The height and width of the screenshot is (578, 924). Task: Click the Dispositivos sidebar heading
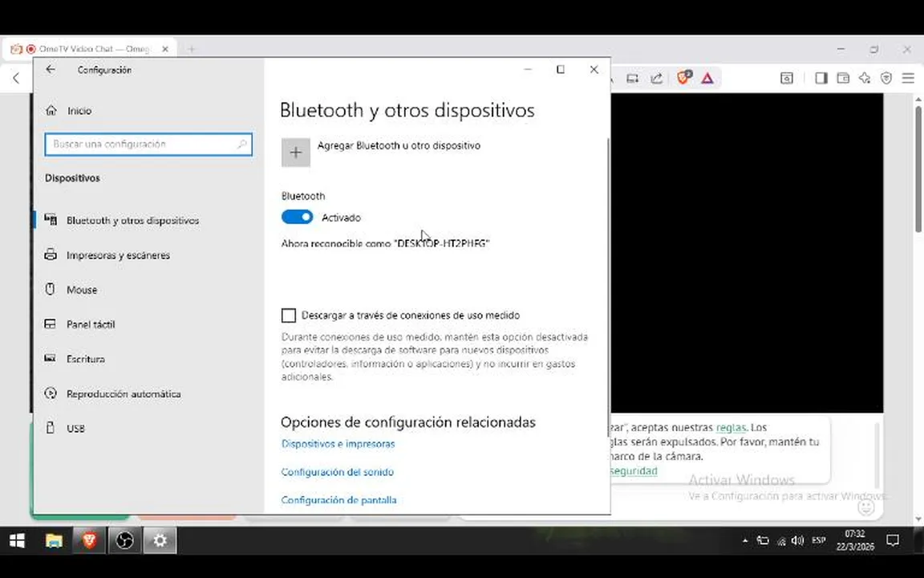point(72,178)
